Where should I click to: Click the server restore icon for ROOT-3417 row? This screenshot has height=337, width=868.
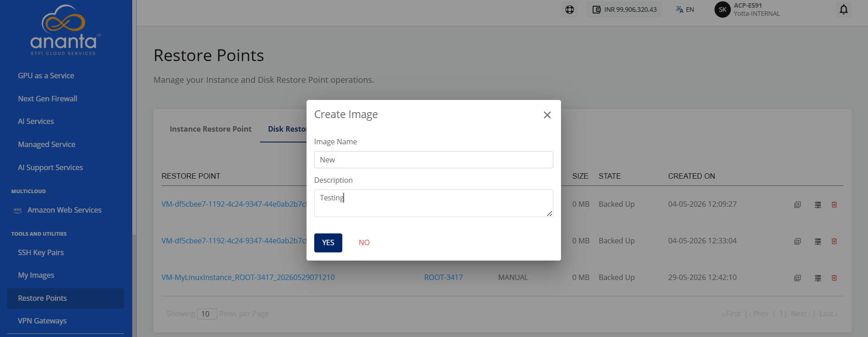pyautogui.click(x=818, y=278)
